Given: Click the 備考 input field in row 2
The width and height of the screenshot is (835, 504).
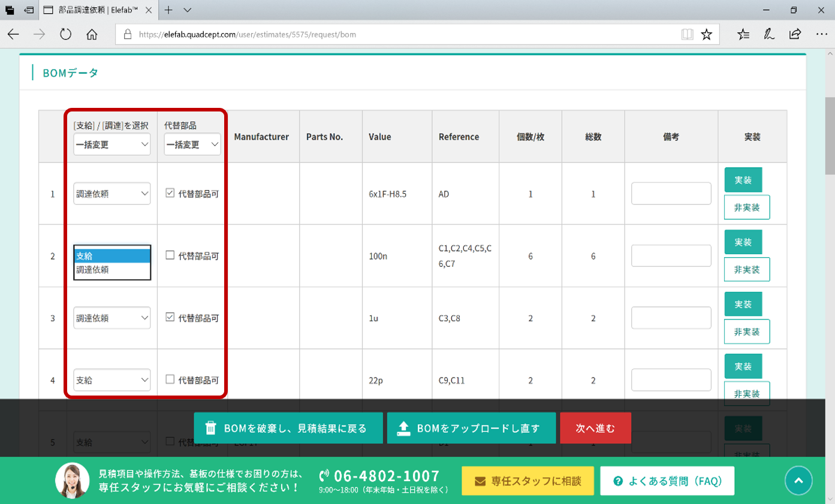Looking at the screenshot, I should [671, 256].
